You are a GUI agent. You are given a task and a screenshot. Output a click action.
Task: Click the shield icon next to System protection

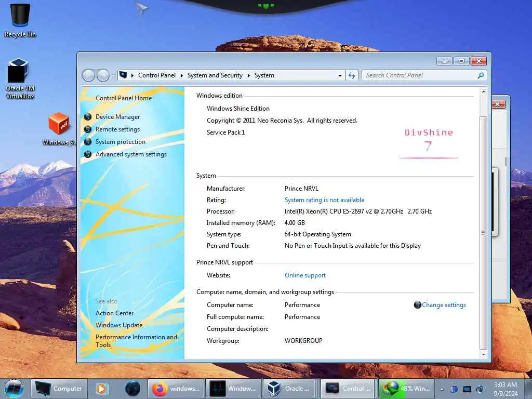point(88,142)
